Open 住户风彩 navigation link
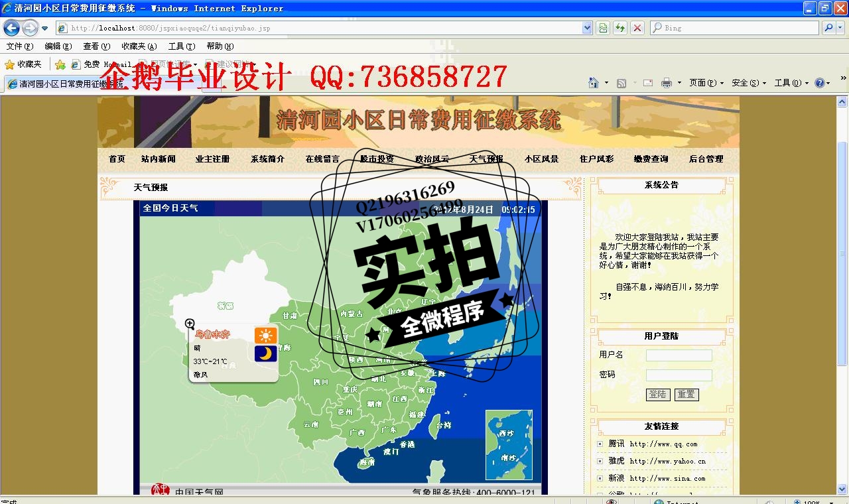Image resolution: width=849 pixels, height=504 pixels. 596,159
